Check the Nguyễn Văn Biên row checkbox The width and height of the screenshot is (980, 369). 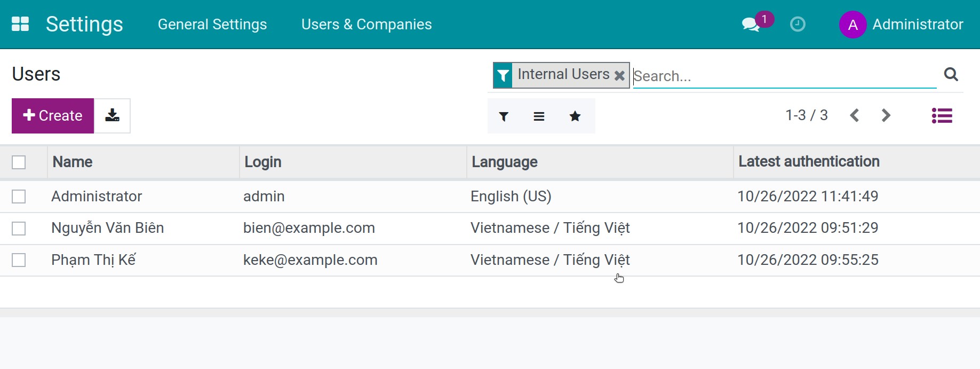(19, 229)
